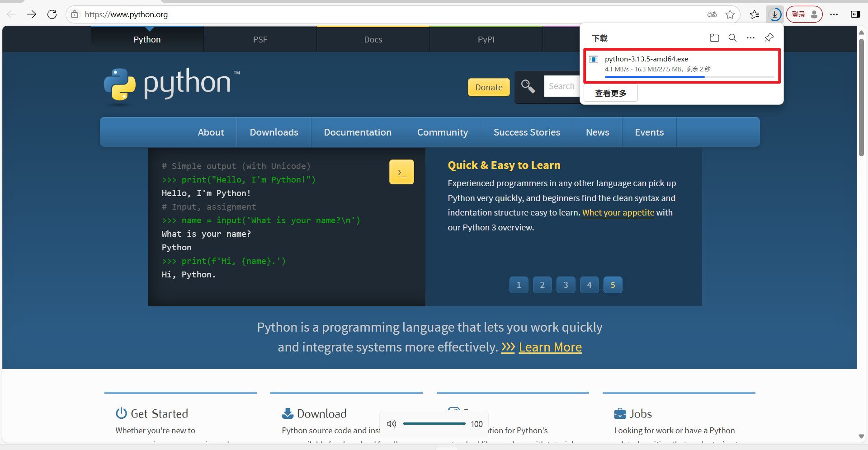This screenshot has height=450, width=868.
Task: Click the 登录 sign-in button
Action: coord(804,14)
